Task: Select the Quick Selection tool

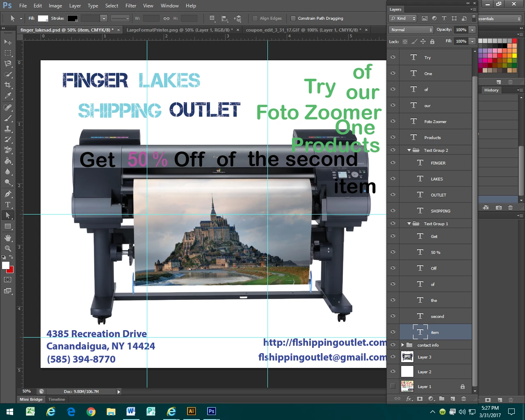Action: (8, 74)
